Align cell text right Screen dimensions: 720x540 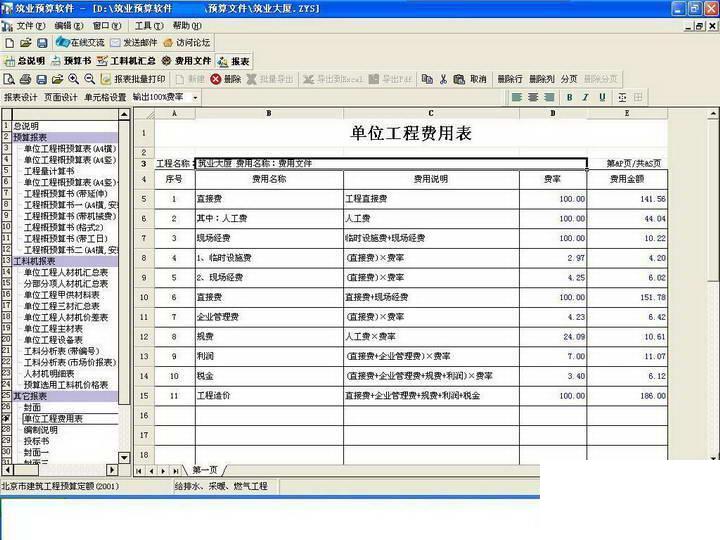tap(549, 97)
